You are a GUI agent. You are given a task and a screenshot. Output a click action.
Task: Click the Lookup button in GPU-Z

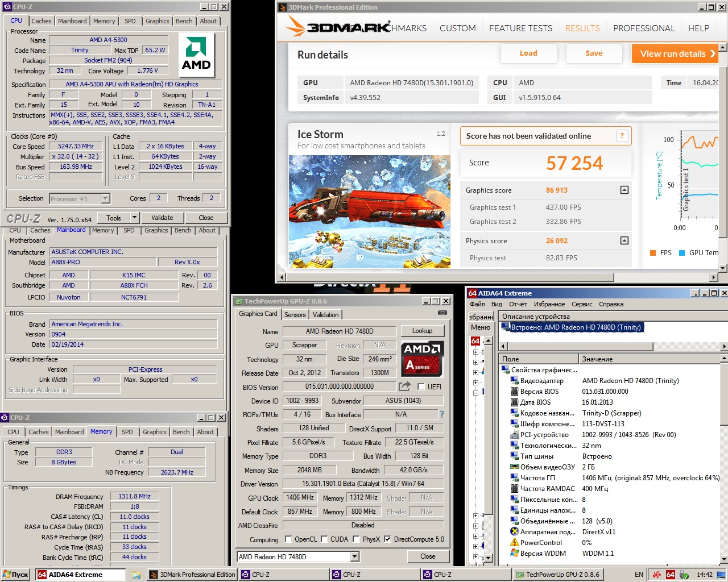pos(422,331)
